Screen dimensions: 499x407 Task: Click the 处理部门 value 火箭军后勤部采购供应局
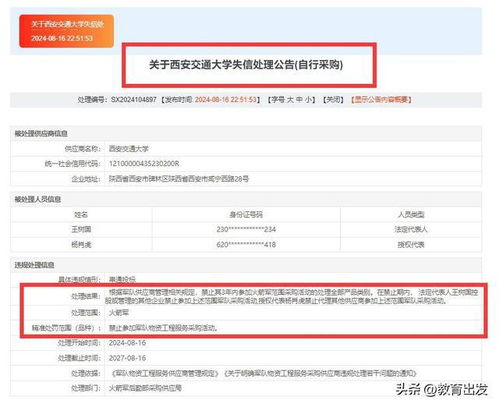[x=145, y=388]
